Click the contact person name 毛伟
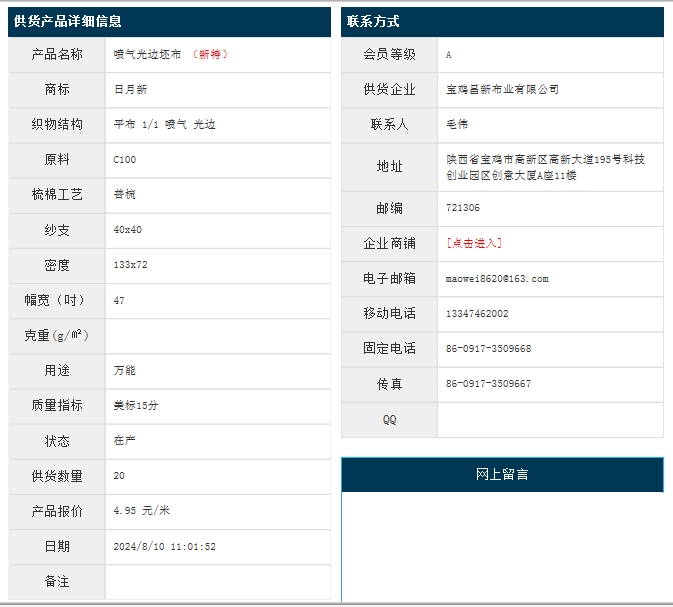673x607 pixels. [457, 125]
